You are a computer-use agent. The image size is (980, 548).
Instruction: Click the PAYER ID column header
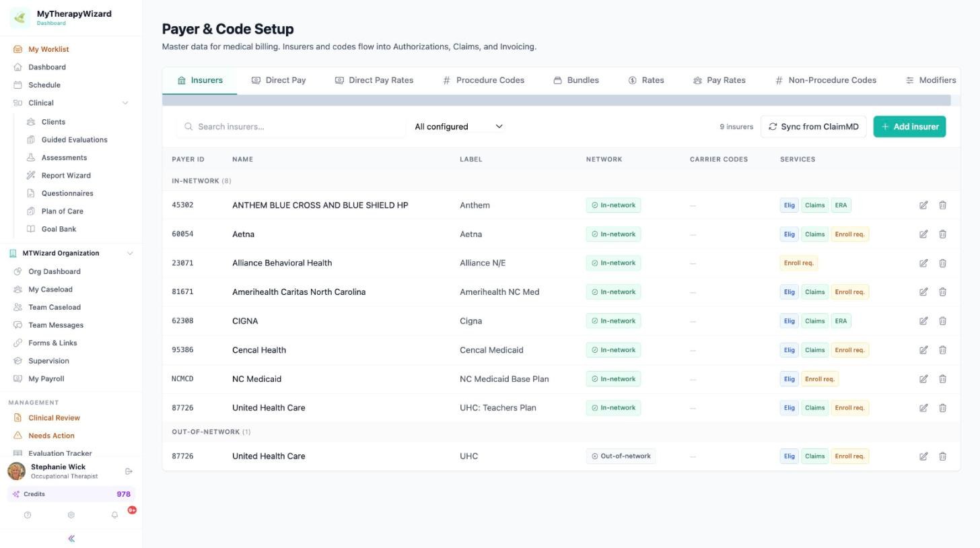(x=188, y=160)
